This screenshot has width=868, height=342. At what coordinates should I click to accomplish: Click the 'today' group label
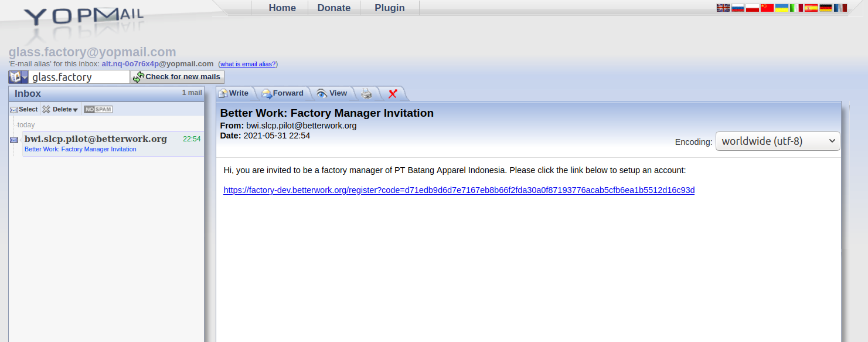tap(26, 125)
